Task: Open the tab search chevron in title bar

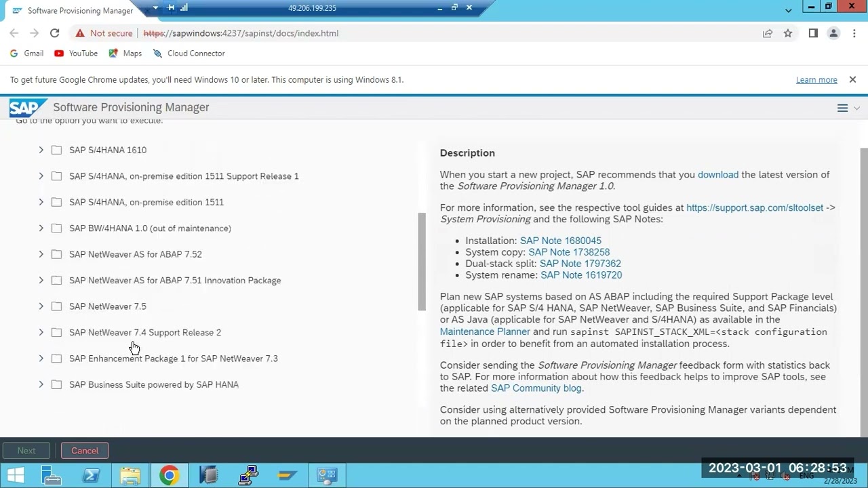Action: click(x=788, y=10)
